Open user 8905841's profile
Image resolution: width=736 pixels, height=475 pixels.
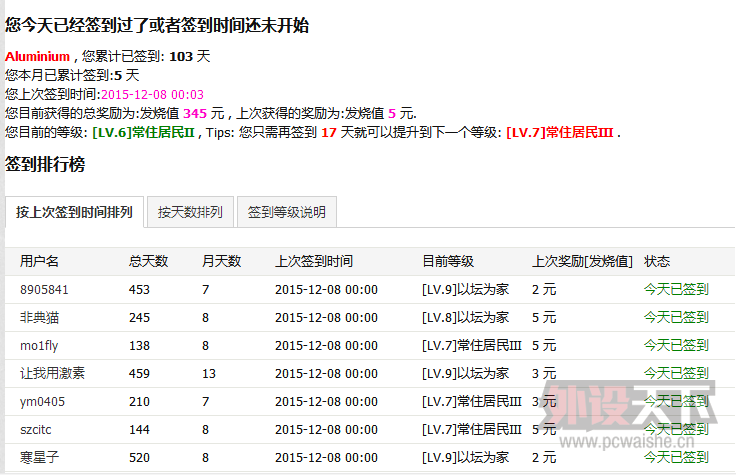(44, 290)
